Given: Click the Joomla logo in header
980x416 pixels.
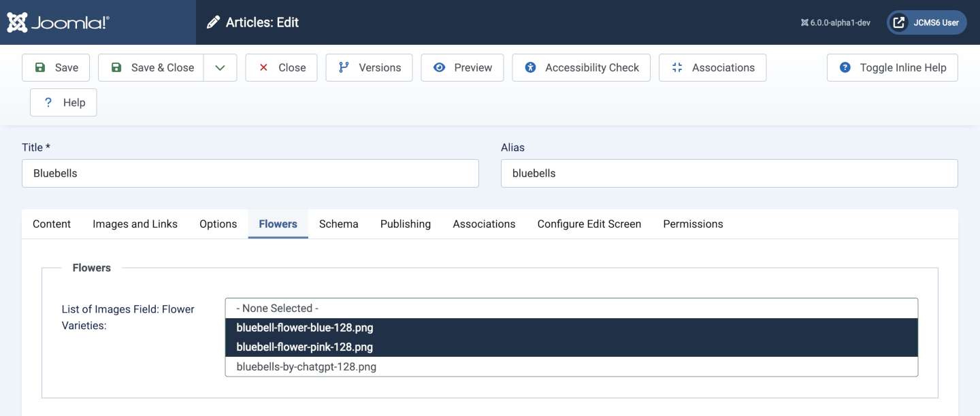Looking at the screenshot, I should point(58,22).
